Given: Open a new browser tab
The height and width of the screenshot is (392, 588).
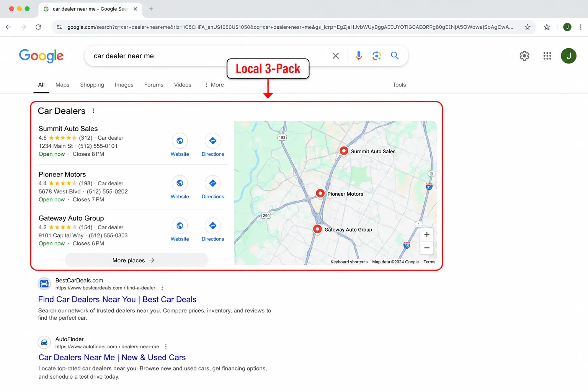Looking at the screenshot, I should coord(151,9).
